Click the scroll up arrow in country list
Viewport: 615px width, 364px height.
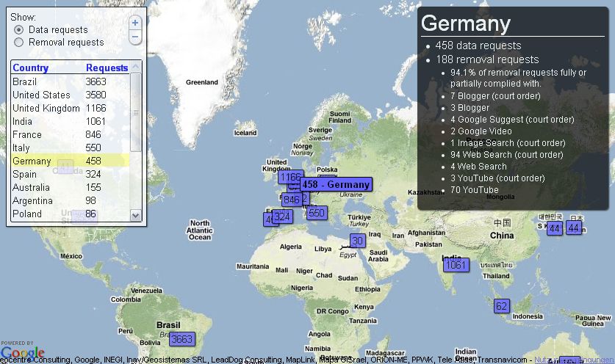pos(136,67)
